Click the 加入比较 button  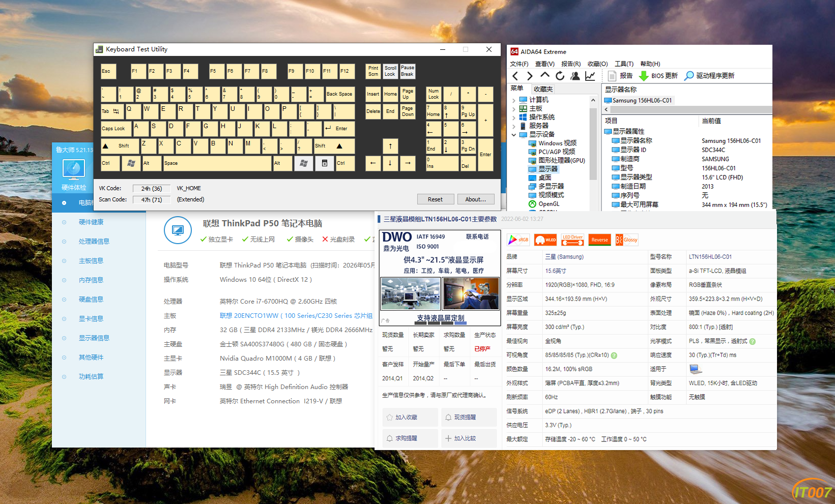[469, 438]
